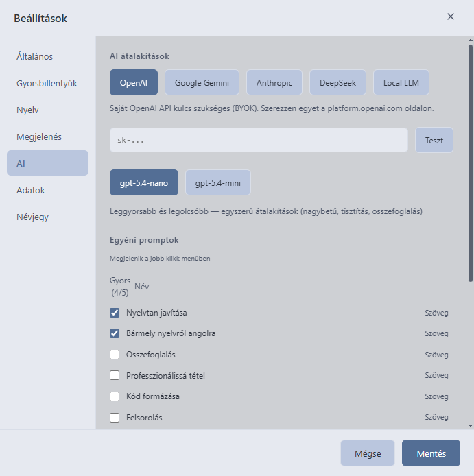Click the AI átalakítások heading

tap(139, 56)
